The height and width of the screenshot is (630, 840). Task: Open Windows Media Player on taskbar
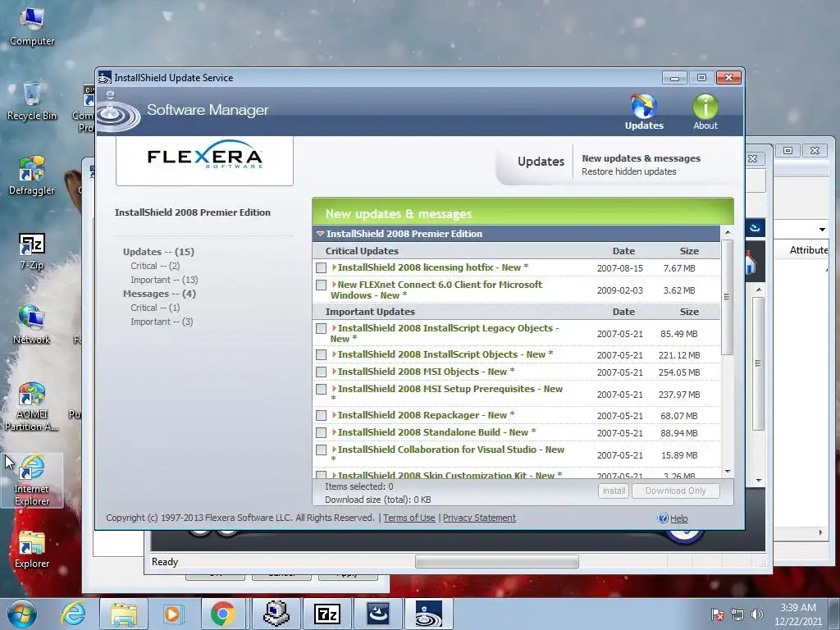tap(174, 614)
